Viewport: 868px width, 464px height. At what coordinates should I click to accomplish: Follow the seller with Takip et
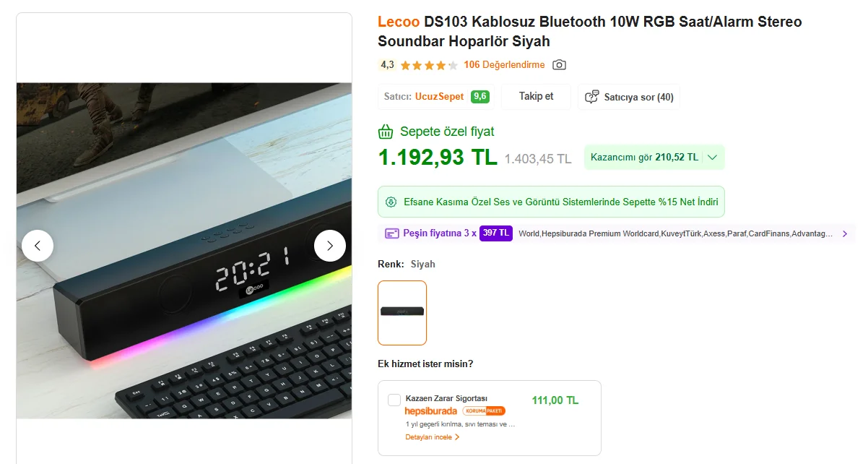tap(536, 97)
